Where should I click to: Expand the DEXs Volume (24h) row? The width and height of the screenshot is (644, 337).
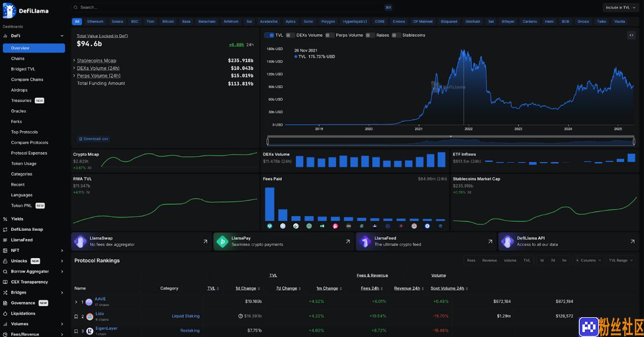point(74,68)
